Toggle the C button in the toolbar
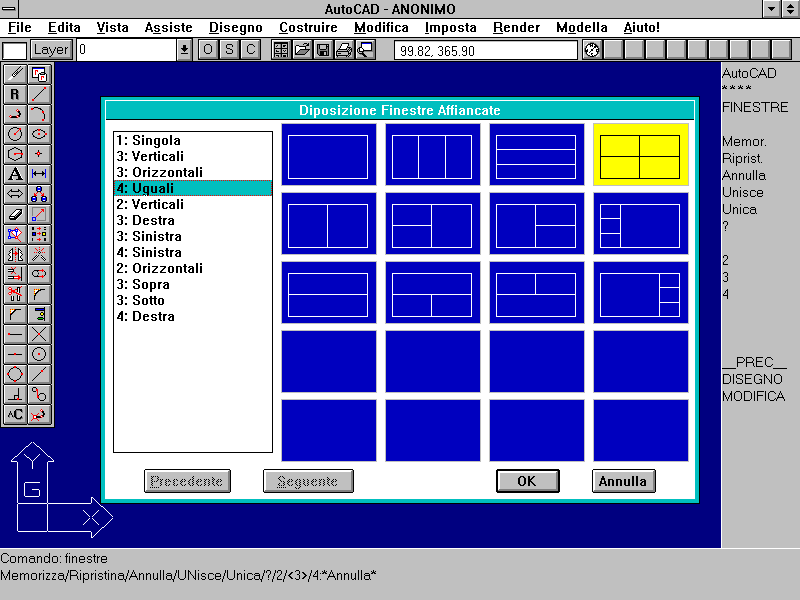Image resolution: width=800 pixels, height=600 pixels. coord(251,49)
